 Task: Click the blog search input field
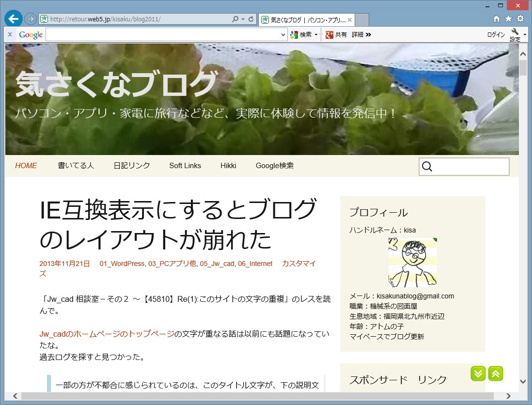click(x=464, y=167)
